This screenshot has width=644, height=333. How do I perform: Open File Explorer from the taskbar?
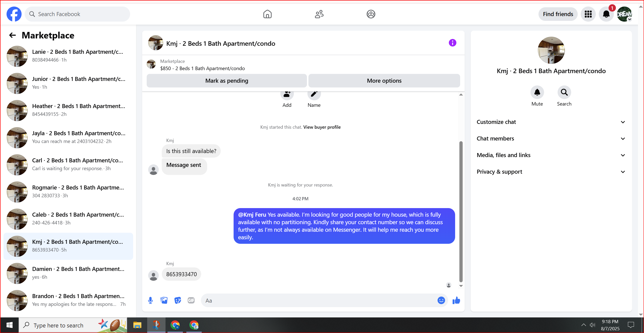pyautogui.click(x=137, y=325)
